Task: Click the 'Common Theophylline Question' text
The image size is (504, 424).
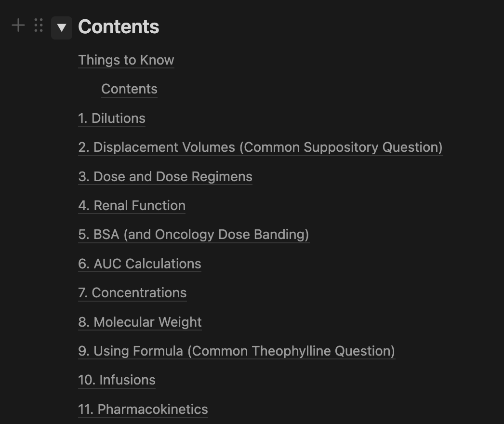Action: (291, 351)
